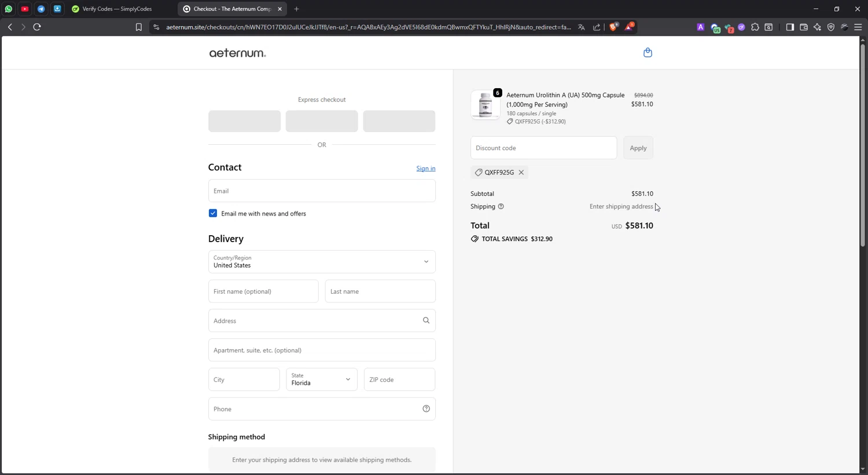Click the Aeternum Urolithin A product name
The image size is (868, 475).
pyautogui.click(x=565, y=100)
